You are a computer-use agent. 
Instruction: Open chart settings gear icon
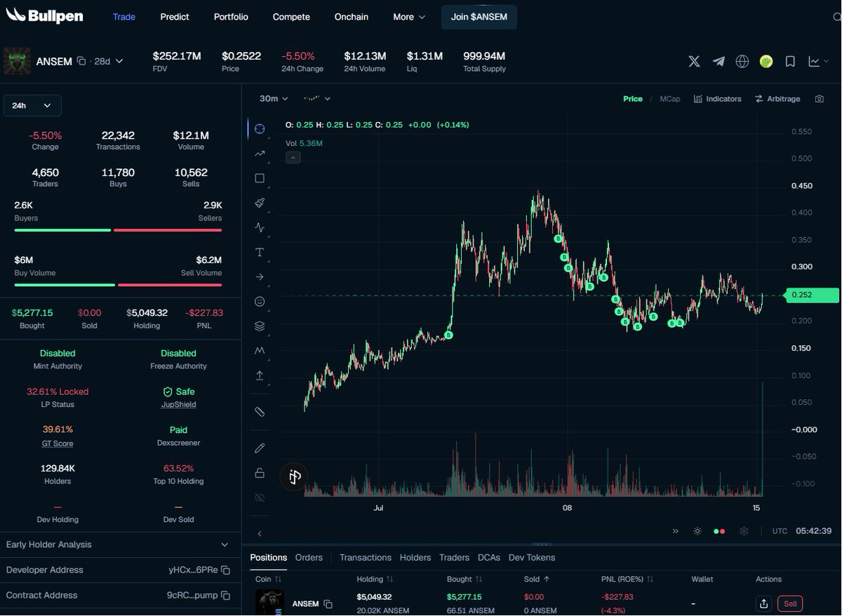pyautogui.click(x=744, y=531)
